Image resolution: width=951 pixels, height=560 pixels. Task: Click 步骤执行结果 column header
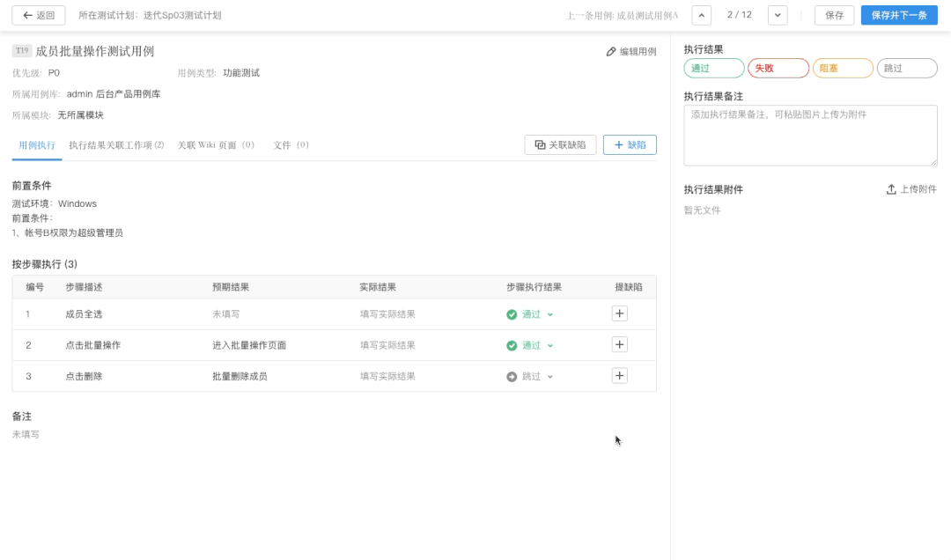(534, 287)
